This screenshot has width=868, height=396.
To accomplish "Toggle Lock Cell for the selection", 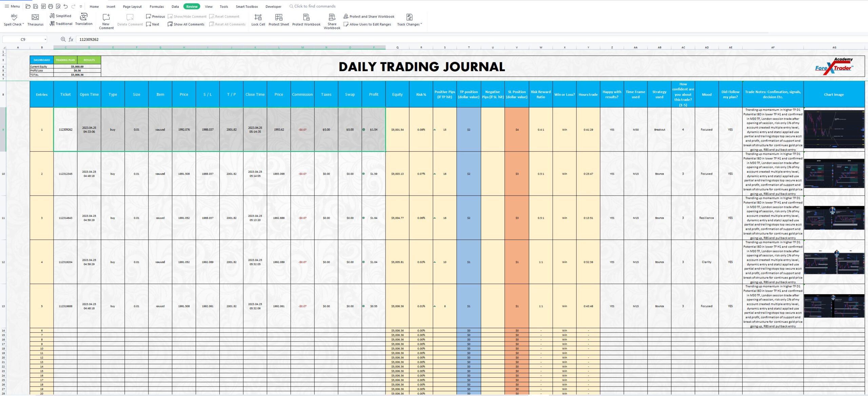I will tap(258, 19).
